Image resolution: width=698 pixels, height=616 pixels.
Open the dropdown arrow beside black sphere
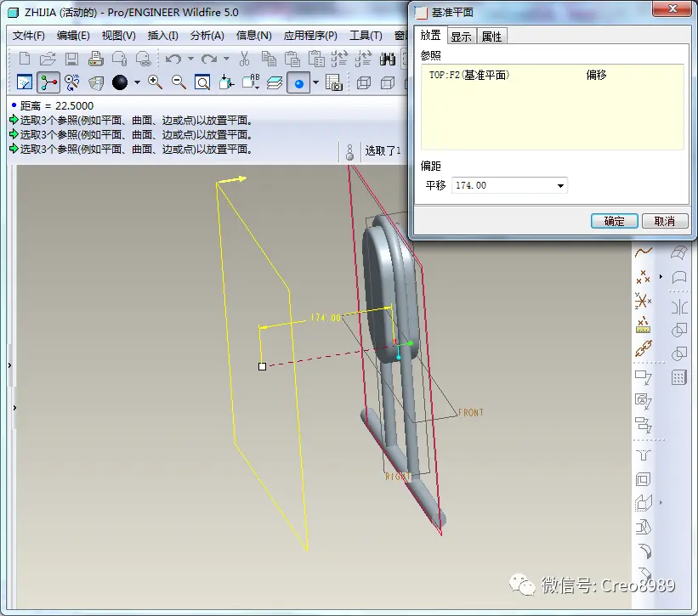(137, 82)
